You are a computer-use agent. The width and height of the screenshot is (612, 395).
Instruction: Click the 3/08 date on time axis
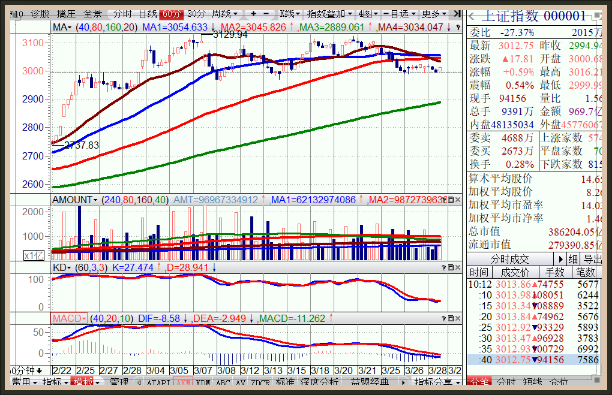tap(226, 370)
